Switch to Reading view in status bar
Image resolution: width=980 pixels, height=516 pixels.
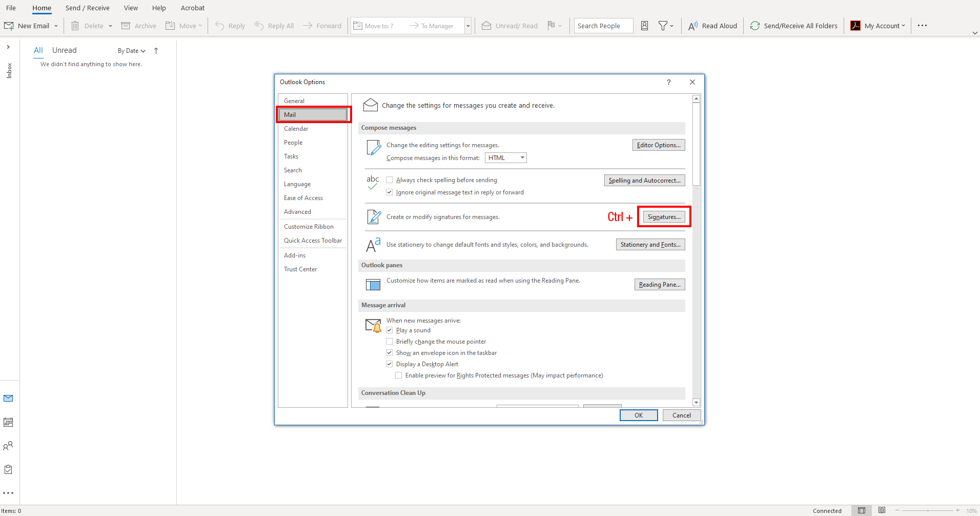click(882, 510)
